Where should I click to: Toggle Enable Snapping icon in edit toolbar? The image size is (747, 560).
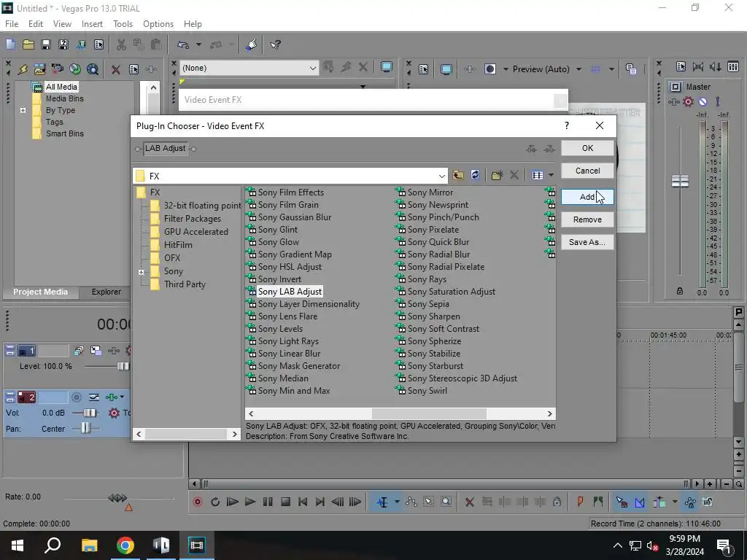coord(622,502)
